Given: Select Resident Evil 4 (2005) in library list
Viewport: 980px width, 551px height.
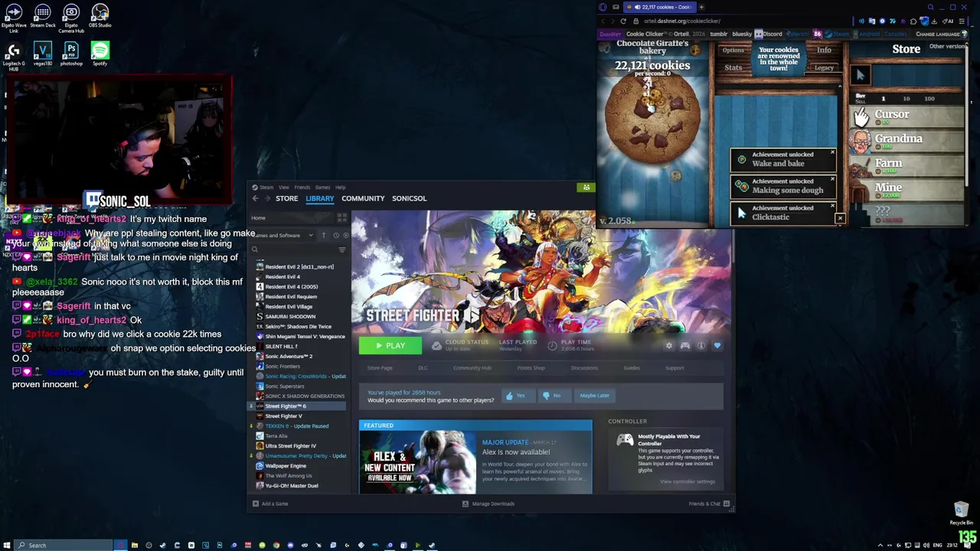Looking at the screenshot, I should click(x=291, y=286).
